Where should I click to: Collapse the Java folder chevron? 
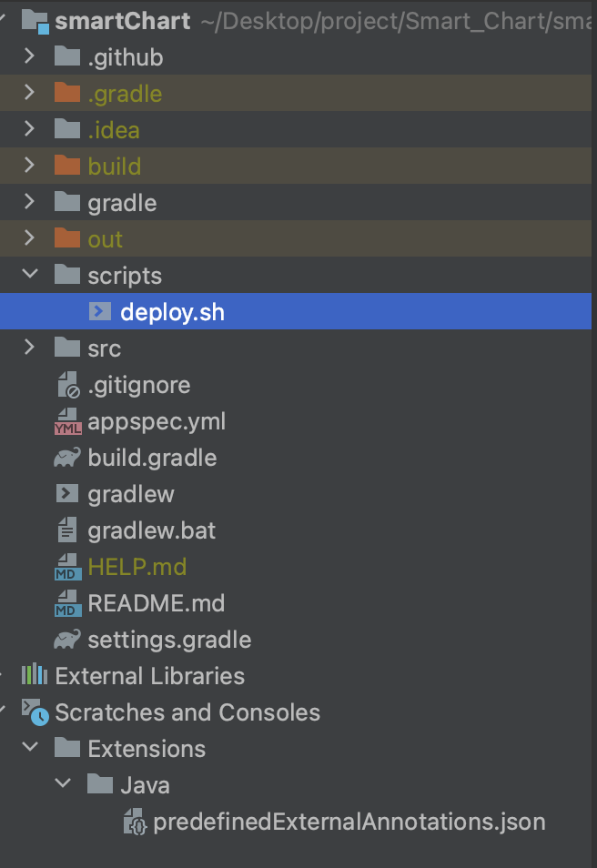tap(63, 783)
